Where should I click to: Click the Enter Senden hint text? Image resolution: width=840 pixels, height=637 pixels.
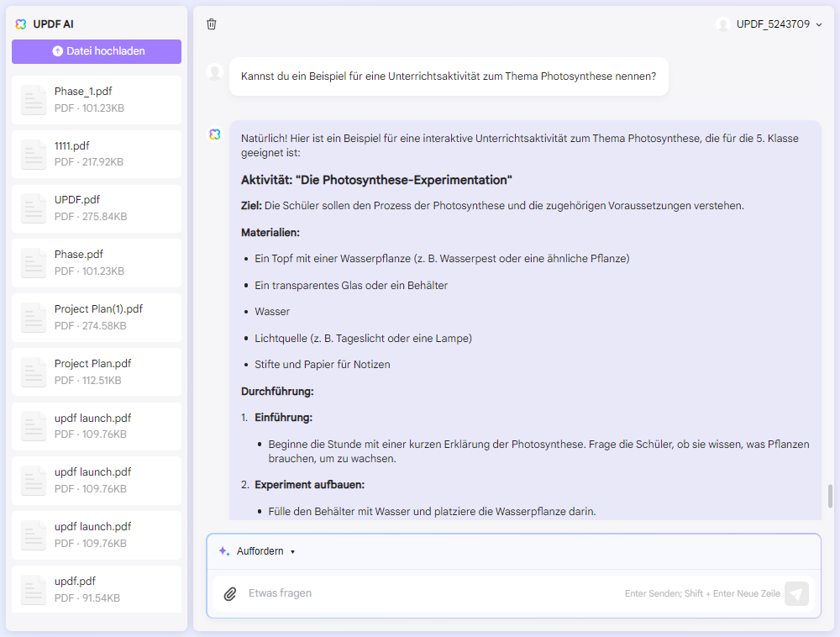702,593
